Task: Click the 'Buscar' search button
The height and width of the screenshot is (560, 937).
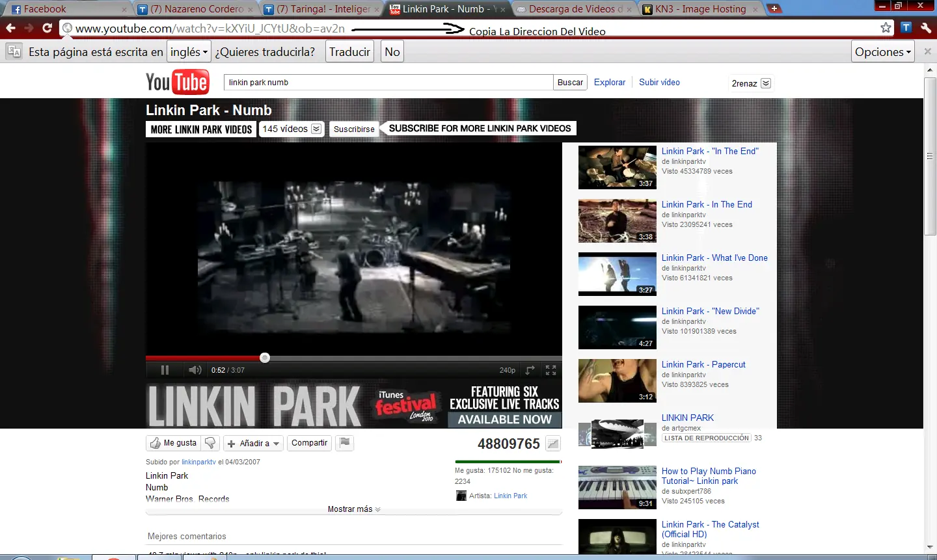Action: [569, 82]
